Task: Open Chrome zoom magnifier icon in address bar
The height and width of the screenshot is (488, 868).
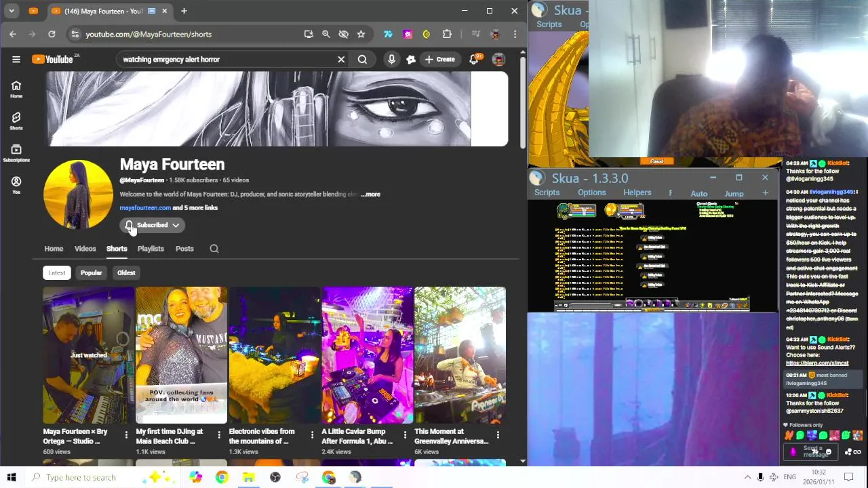Action: pos(326,34)
